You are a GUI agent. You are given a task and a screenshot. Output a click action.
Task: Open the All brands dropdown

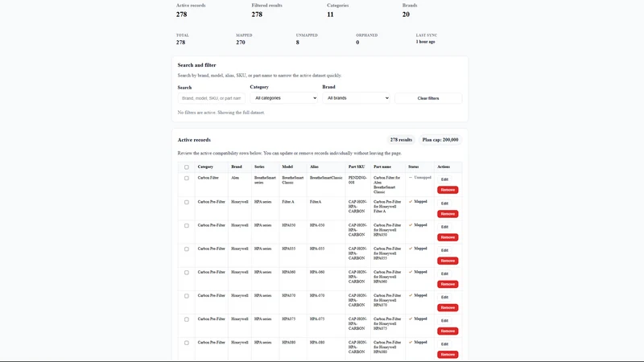(x=356, y=98)
